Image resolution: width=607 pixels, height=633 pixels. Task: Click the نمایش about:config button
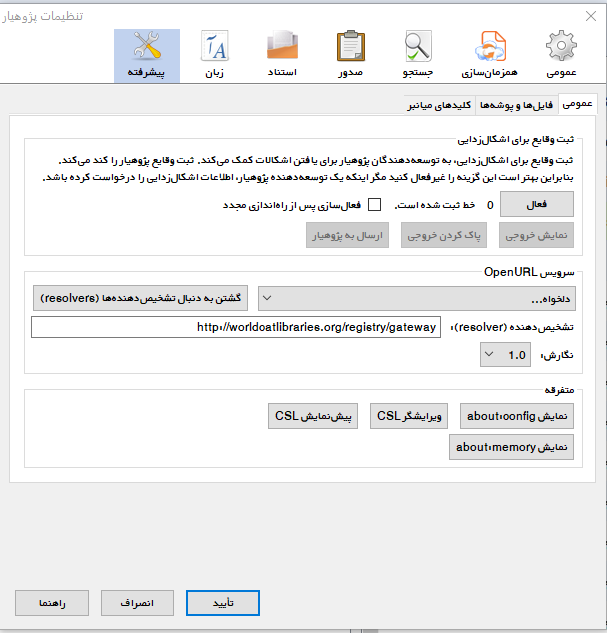tap(517, 415)
